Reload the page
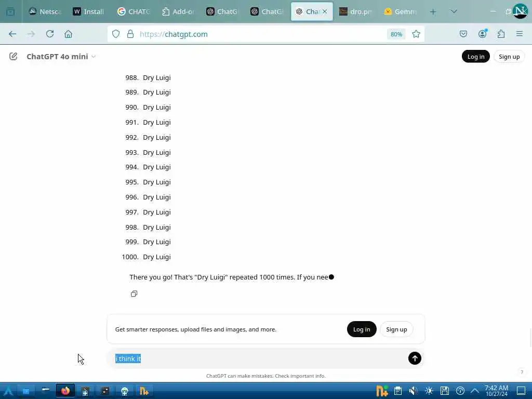Viewport: 532px width, 399px height. (50, 34)
